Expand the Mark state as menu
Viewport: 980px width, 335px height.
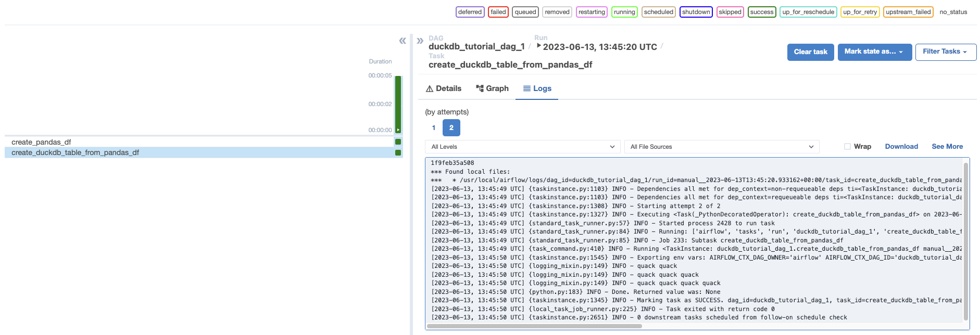(x=874, y=52)
